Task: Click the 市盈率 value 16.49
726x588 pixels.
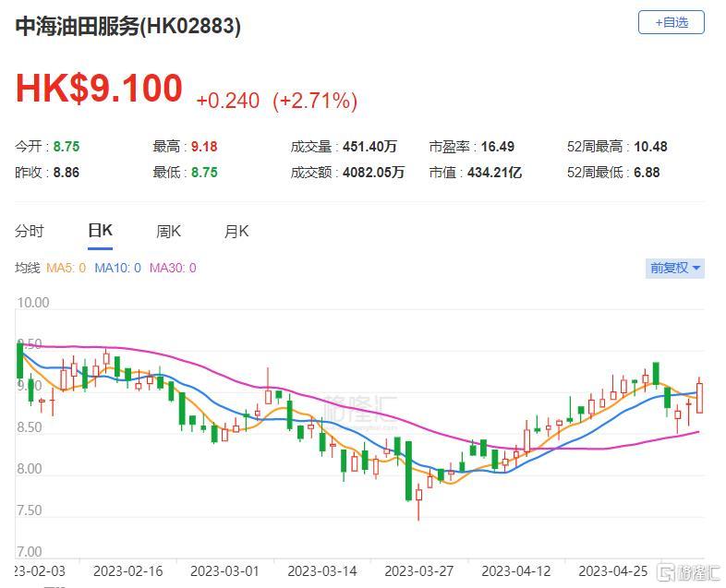Action: point(497,147)
